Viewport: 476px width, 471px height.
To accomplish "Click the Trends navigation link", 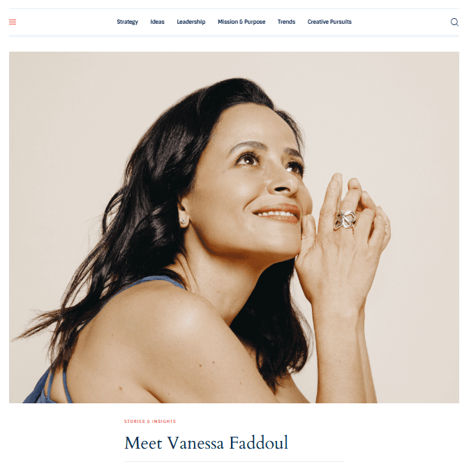I will pyautogui.click(x=286, y=22).
